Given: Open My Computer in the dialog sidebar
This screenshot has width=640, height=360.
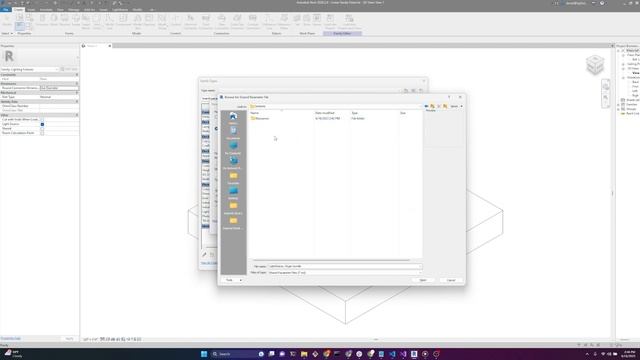Looking at the screenshot, I should coord(233,148).
